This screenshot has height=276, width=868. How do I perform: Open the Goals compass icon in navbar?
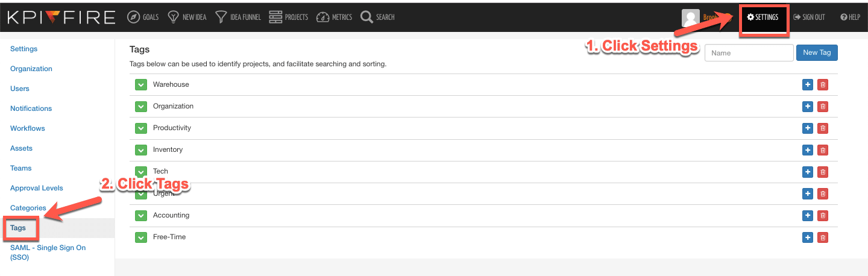pyautogui.click(x=134, y=17)
